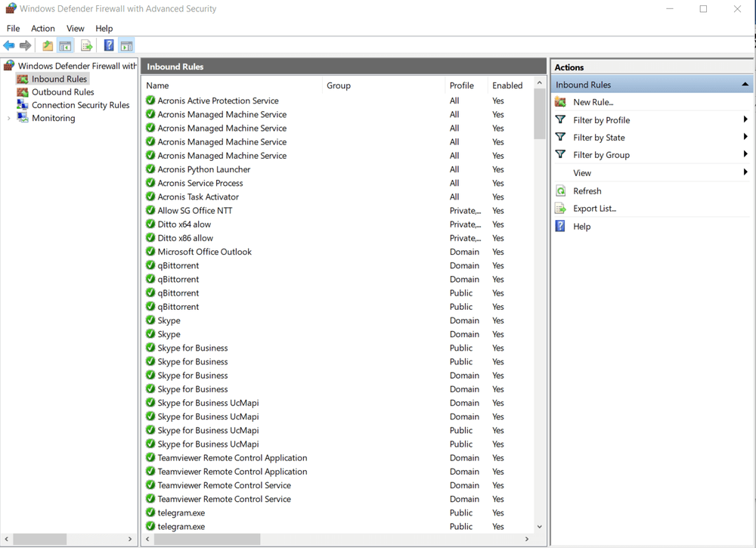
Task: Open the Filter by State submenu arrow
Action: (745, 137)
